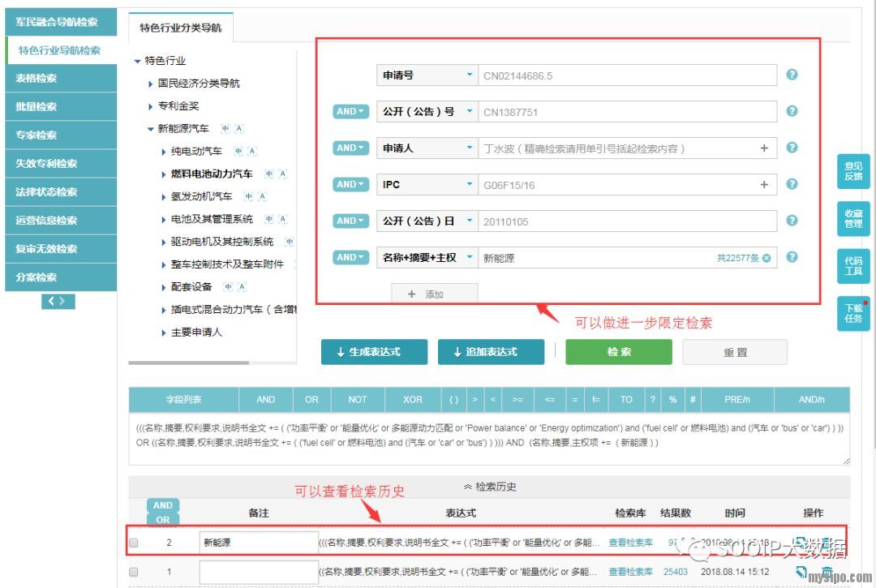This screenshot has width=876, height=588.
Task: Click A icon next to 氢发动机汽车
Action: coord(262,197)
